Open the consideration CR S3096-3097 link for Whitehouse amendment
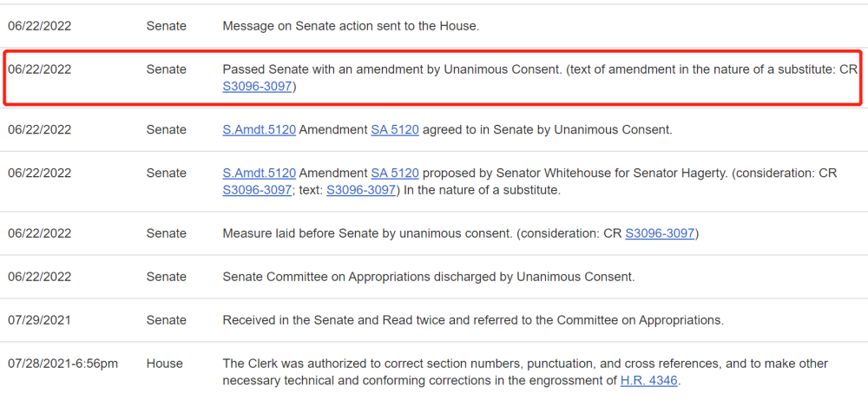 (x=257, y=190)
